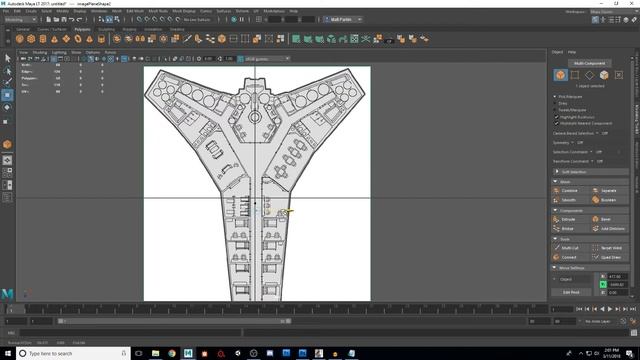Click the Multi-Component button
The height and width of the screenshot is (360, 640).
tap(589, 63)
